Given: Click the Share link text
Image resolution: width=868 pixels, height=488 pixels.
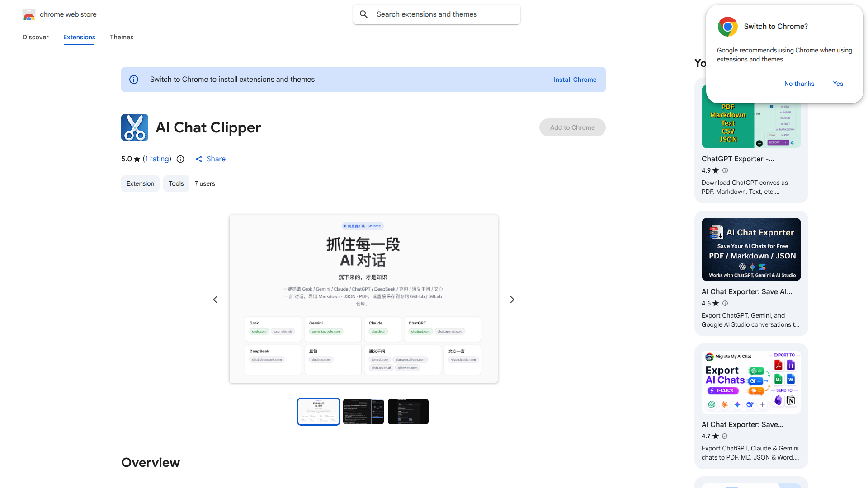Looking at the screenshot, I should point(216,159).
